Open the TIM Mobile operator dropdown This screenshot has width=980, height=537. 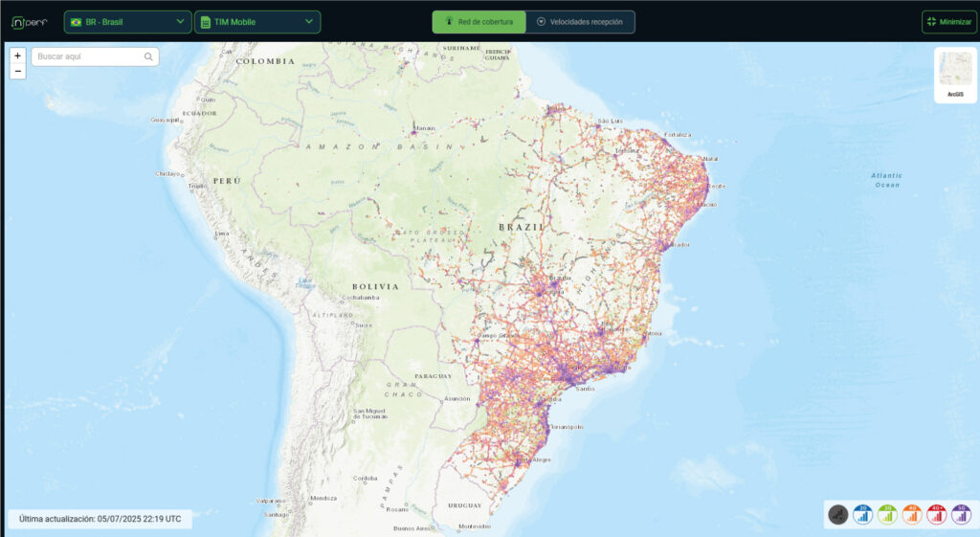[x=257, y=22]
